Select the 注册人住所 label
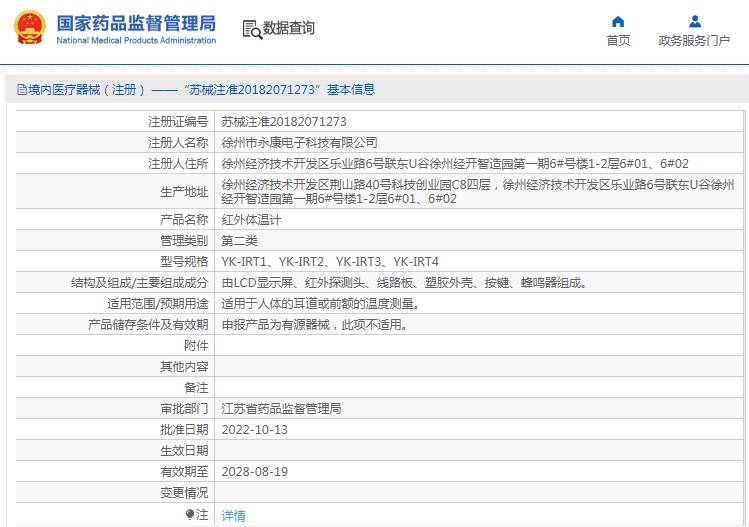This screenshot has height=527, width=749. (x=178, y=164)
